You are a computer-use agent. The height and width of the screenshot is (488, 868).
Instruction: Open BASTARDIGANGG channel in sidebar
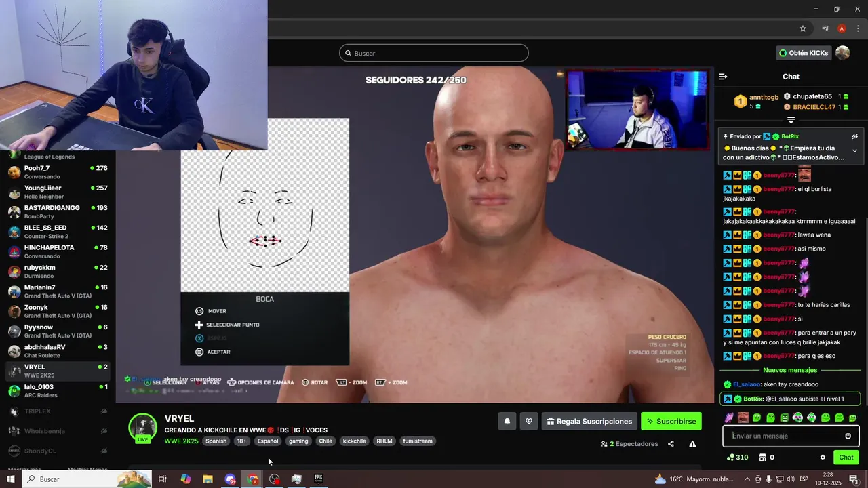[x=58, y=211]
